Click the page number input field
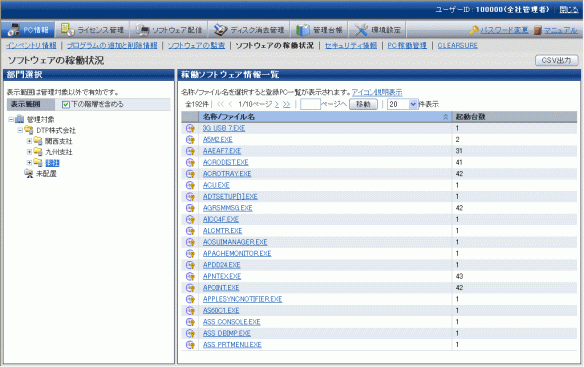This screenshot has height=367, width=584. click(x=310, y=104)
